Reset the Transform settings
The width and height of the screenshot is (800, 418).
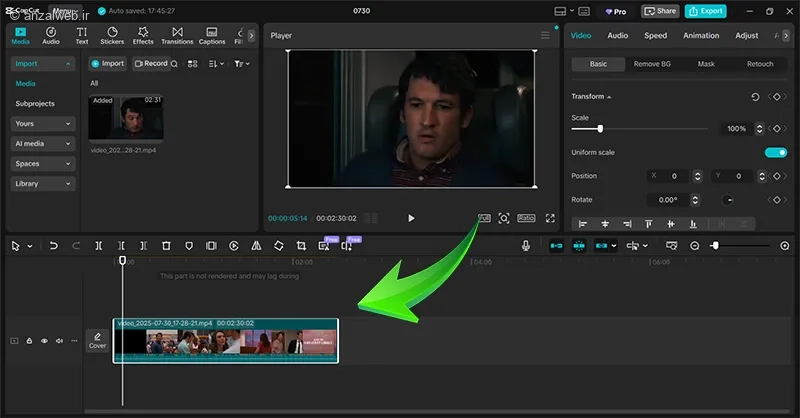click(x=755, y=97)
